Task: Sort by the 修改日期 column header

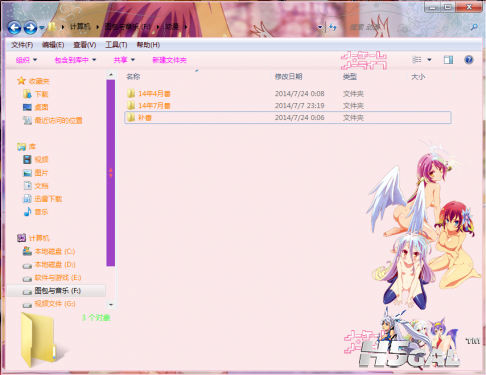Action: [x=288, y=77]
